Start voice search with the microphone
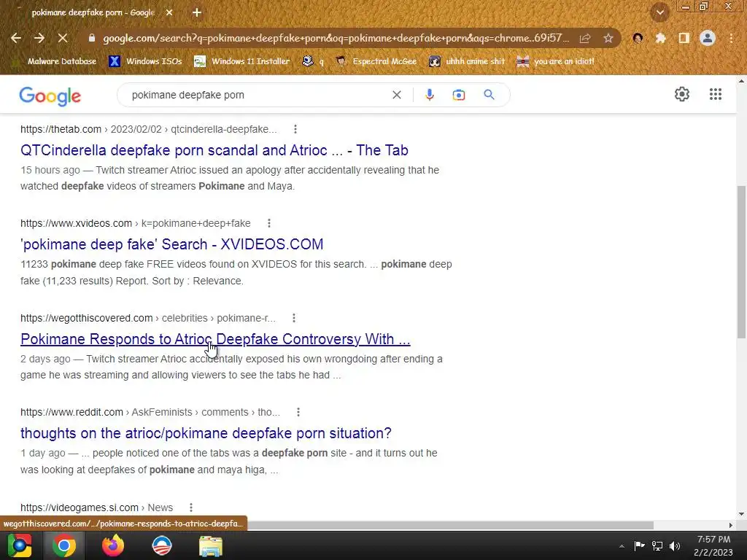Image resolution: width=747 pixels, height=560 pixels. (429, 95)
